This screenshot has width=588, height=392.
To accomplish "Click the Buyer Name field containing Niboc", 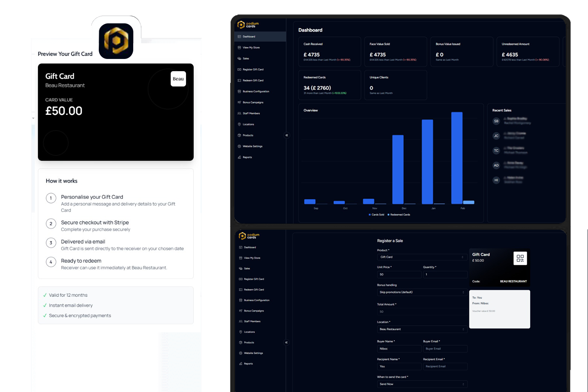I will point(399,349).
